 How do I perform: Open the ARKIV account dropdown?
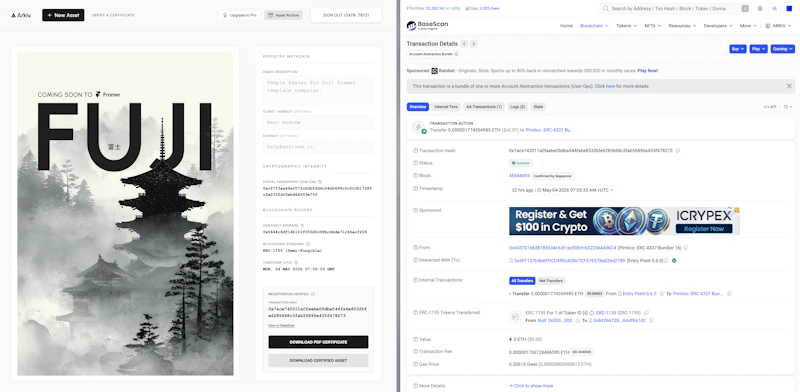[x=778, y=26]
